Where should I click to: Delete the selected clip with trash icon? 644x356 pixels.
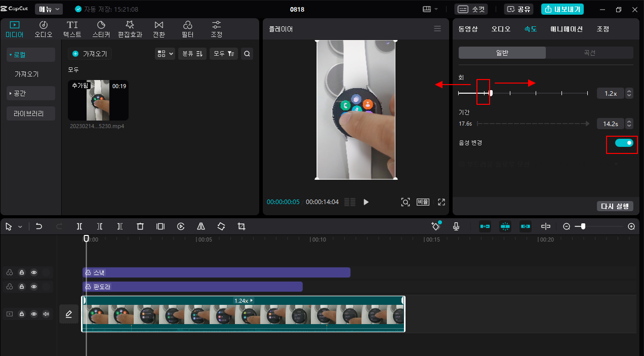pos(140,226)
